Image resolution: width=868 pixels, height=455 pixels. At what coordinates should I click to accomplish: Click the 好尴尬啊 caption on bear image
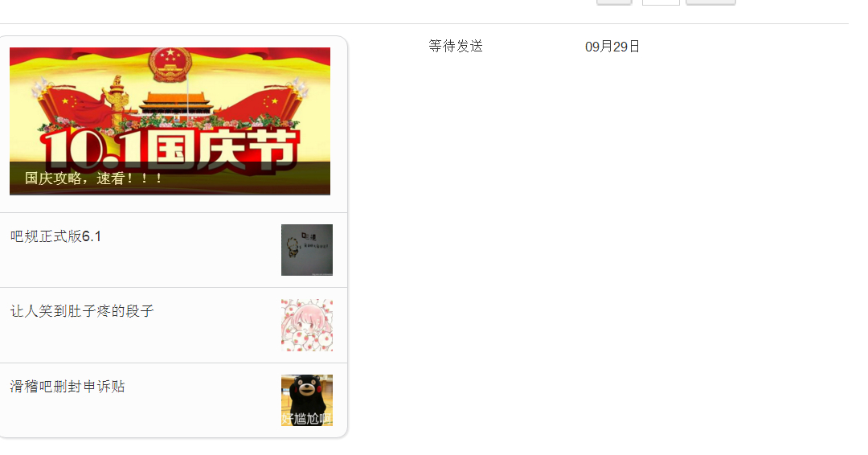pos(307,419)
